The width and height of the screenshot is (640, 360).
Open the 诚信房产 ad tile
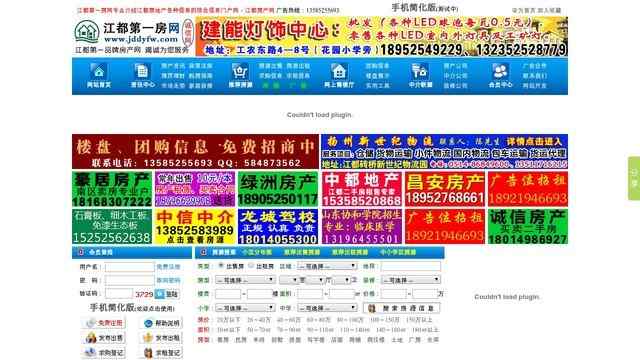point(528,227)
